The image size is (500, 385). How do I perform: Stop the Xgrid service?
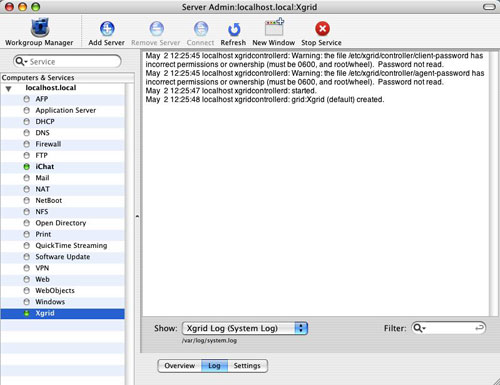coord(322,33)
